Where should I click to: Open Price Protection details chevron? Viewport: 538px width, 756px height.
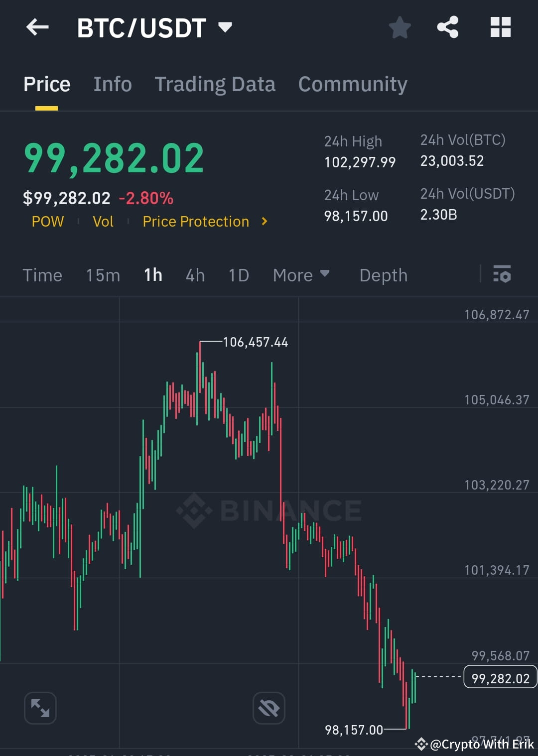264,222
